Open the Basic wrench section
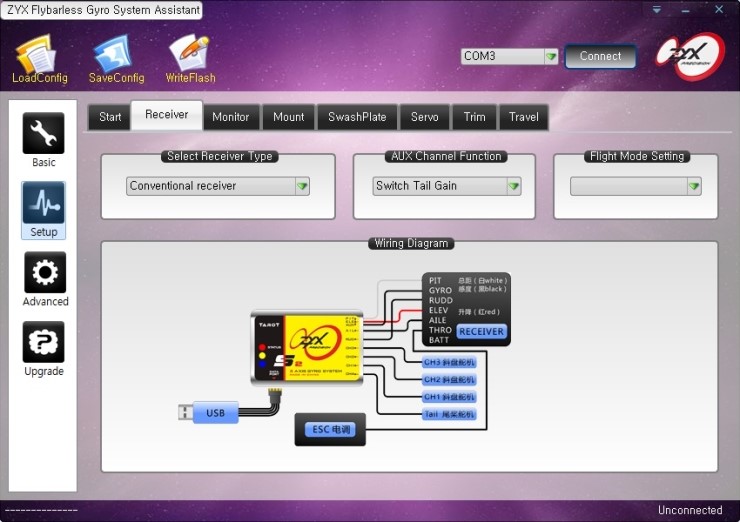Image resolution: width=740 pixels, height=522 pixels. point(43,133)
